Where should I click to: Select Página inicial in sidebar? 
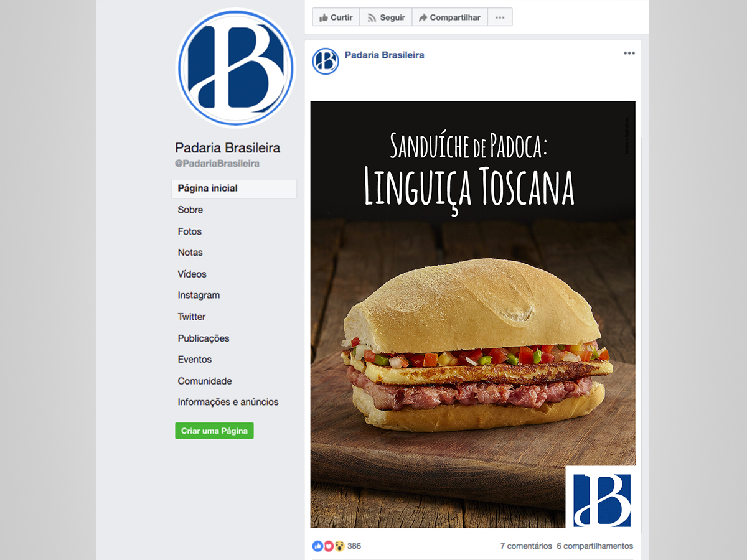click(x=234, y=189)
